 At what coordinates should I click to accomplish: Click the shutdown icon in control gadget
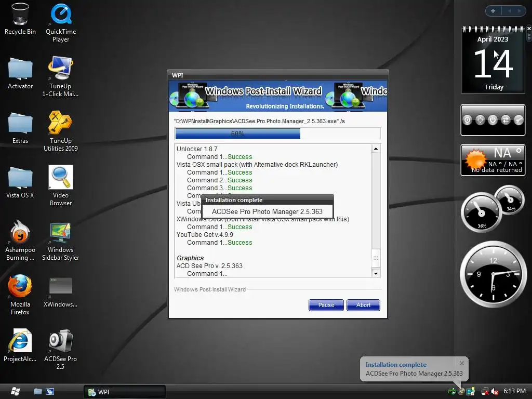(467, 120)
